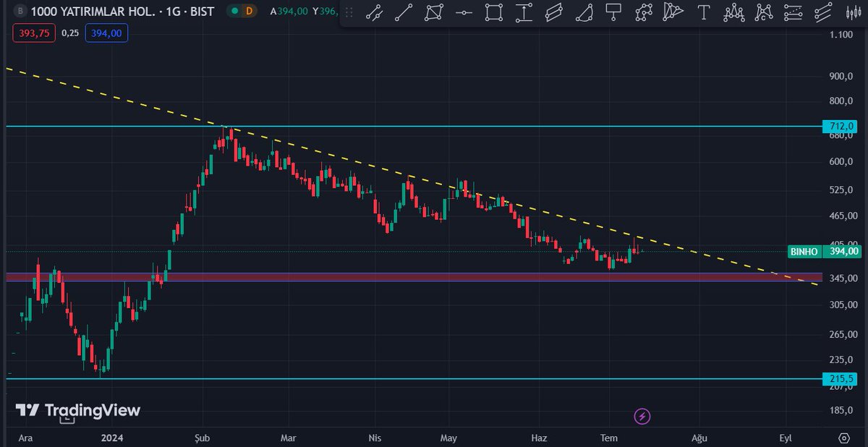Screen dimensions: 868x447
Task: Select the Fibonacci retracement tool
Action: click(x=793, y=12)
